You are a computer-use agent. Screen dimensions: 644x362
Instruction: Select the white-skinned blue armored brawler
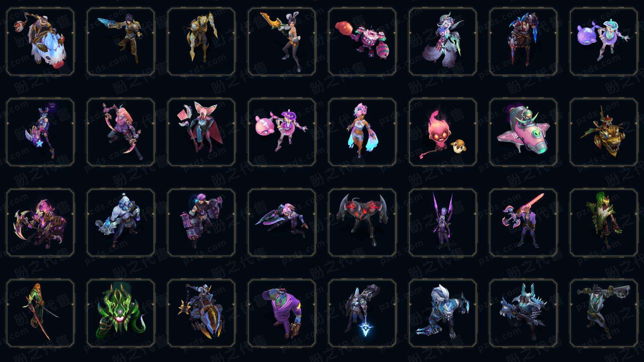[x=121, y=223]
